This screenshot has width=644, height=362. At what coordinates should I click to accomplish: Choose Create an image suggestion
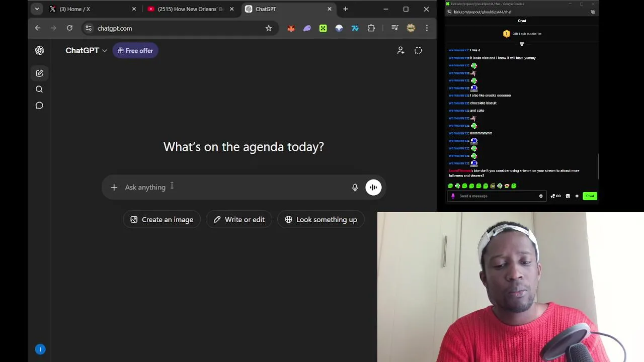coord(162,220)
